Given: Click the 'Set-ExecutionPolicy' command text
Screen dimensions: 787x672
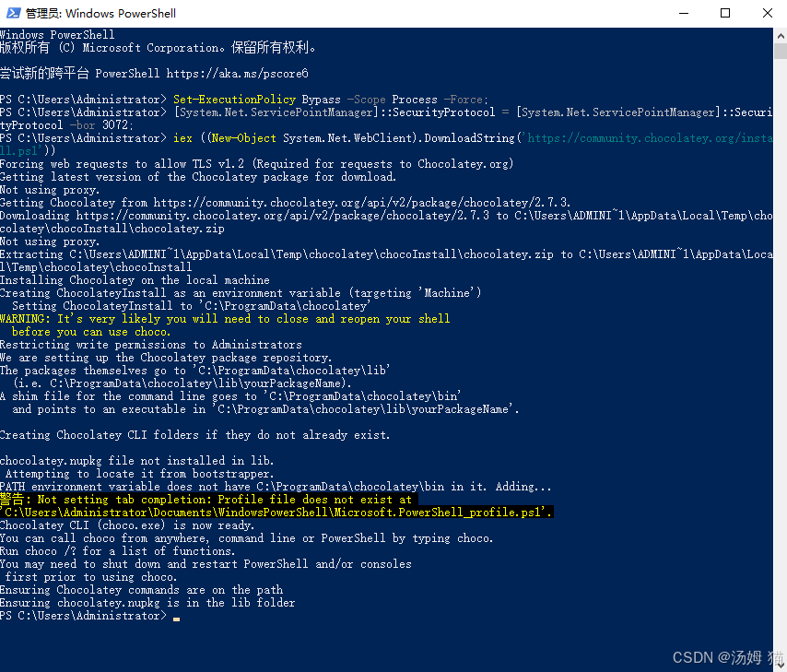Looking at the screenshot, I should (x=234, y=100).
